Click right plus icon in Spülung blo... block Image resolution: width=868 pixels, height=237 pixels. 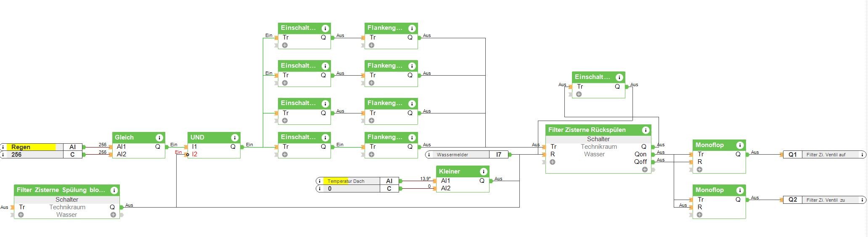113,215
